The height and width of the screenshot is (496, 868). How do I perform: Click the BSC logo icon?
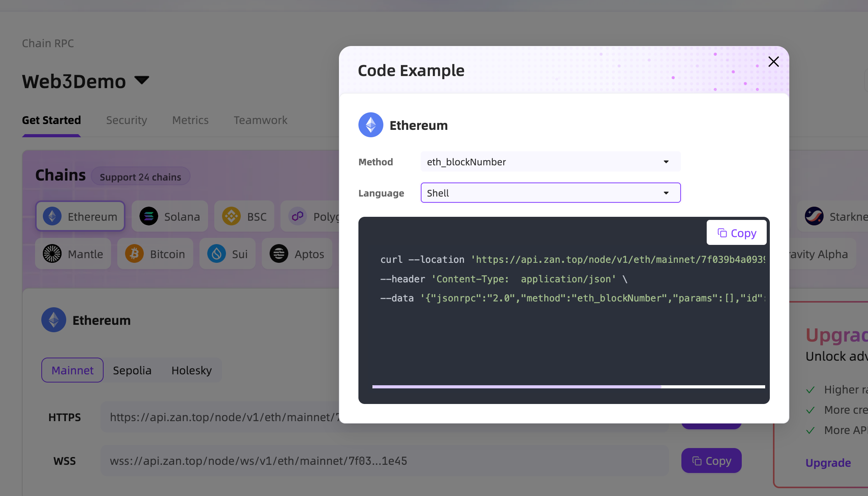pyautogui.click(x=231, y=216)
